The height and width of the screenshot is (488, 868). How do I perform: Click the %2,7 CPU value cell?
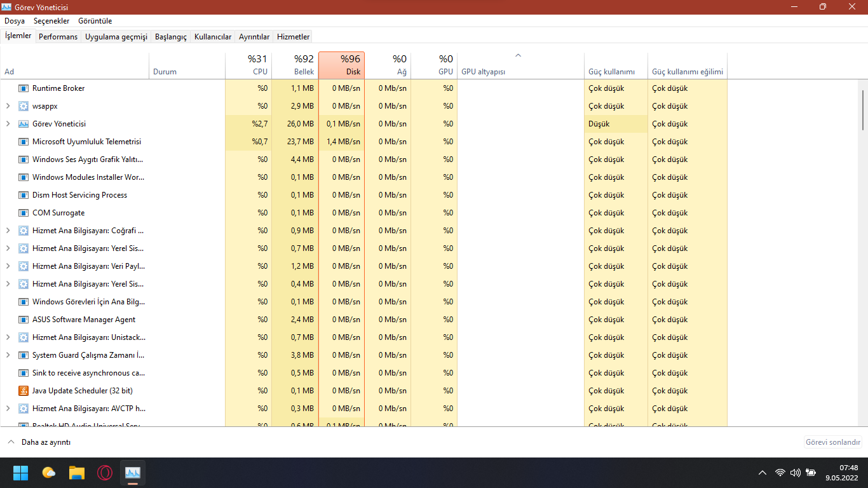pyautogui.click(x=248, y=124)
